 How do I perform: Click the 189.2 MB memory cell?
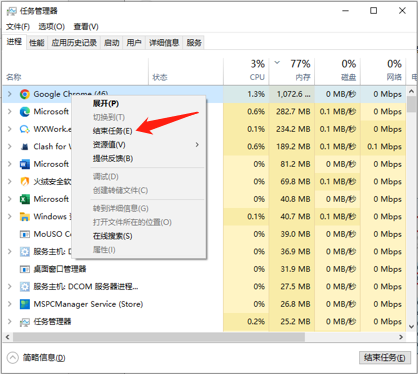[x=292, y=147]
